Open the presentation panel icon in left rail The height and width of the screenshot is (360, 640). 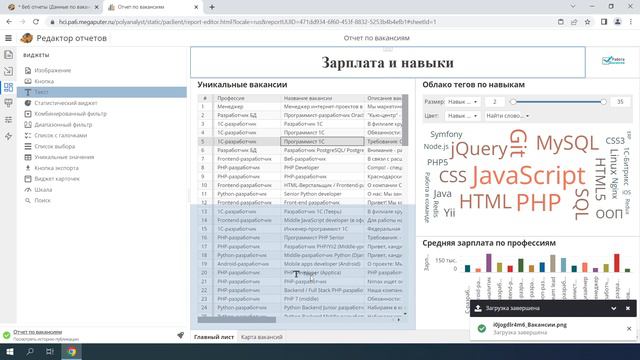click(x=8, y=103)
